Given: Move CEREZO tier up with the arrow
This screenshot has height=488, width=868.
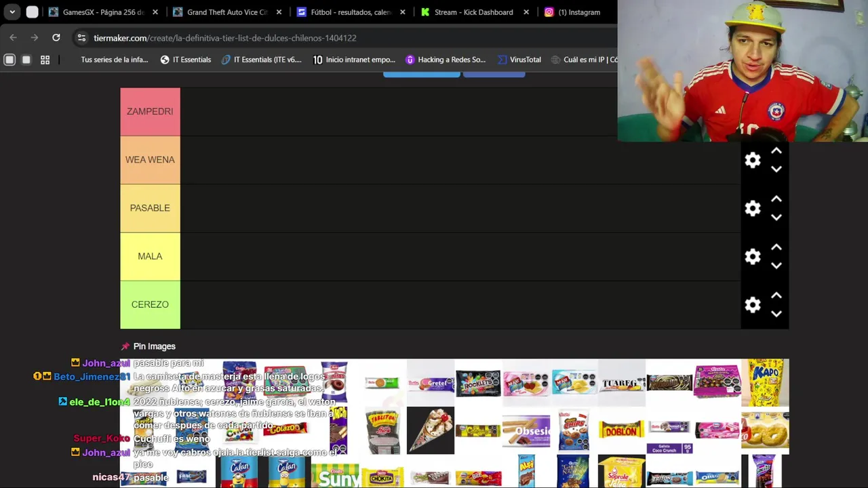Looking at the screenshot, I should click(776, 296).
